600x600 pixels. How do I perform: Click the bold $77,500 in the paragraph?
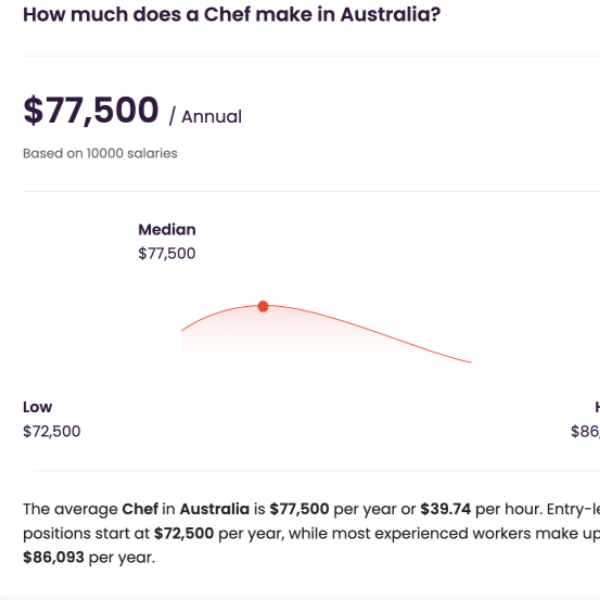pyautogui.click(x=299, y=509)
